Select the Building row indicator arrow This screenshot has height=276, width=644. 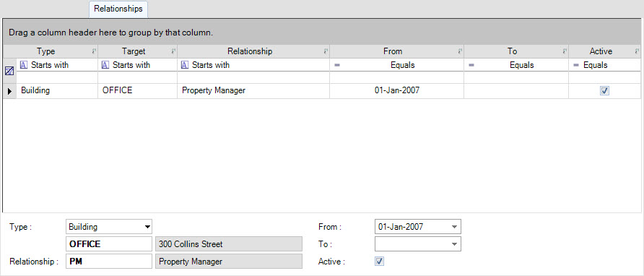9,91
